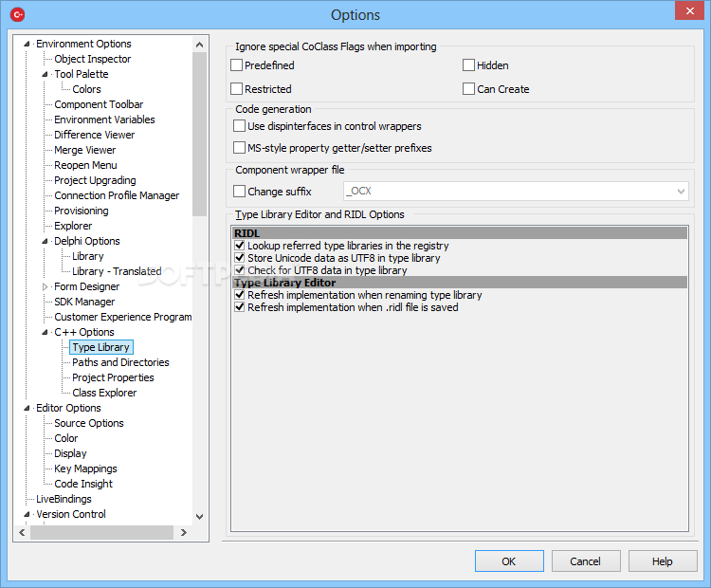The image size is (711, 588).
Task: Uncheck Lookup referred type libraries in the registry
Action: point(240,246)
